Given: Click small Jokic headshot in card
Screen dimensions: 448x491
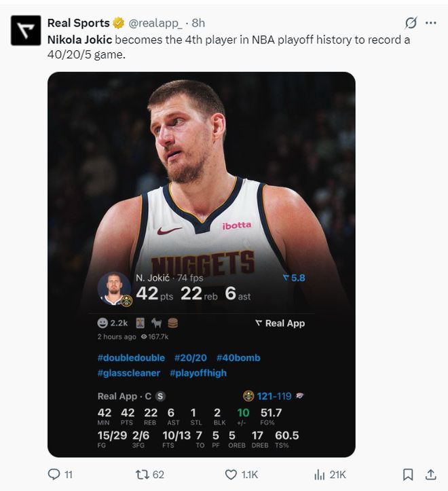Looking at the screenshot, I should [114, 289].
